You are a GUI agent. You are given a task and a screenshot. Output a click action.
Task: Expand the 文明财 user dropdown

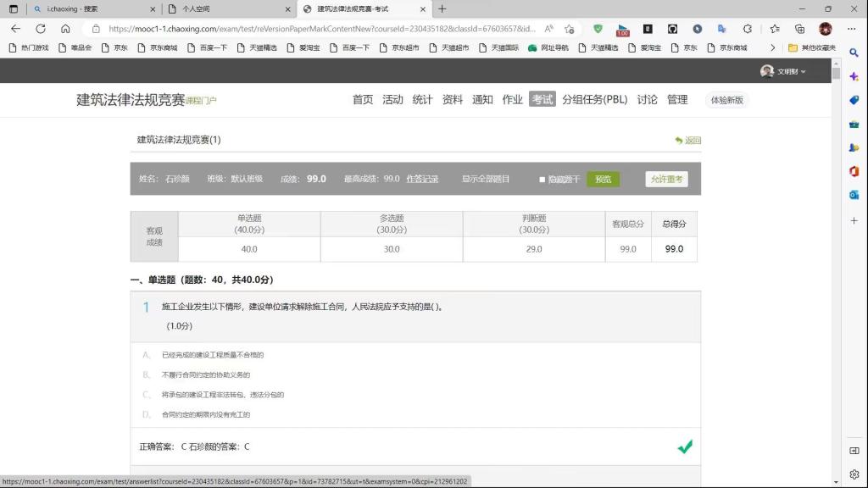tap(784, 71)
